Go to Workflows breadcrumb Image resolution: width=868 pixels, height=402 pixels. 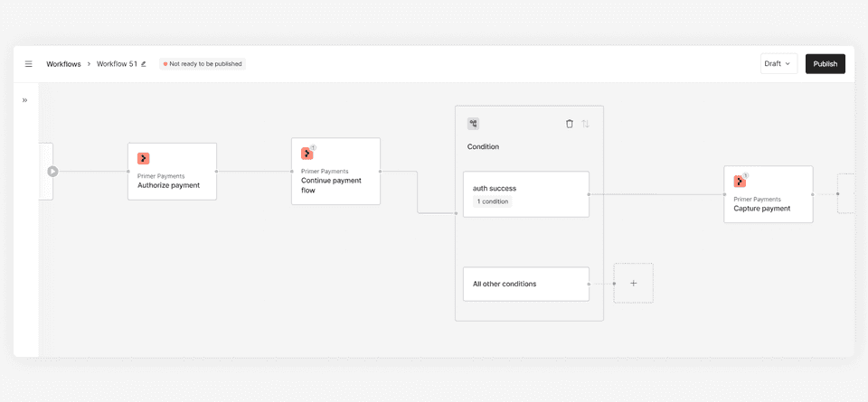point(63,64)
